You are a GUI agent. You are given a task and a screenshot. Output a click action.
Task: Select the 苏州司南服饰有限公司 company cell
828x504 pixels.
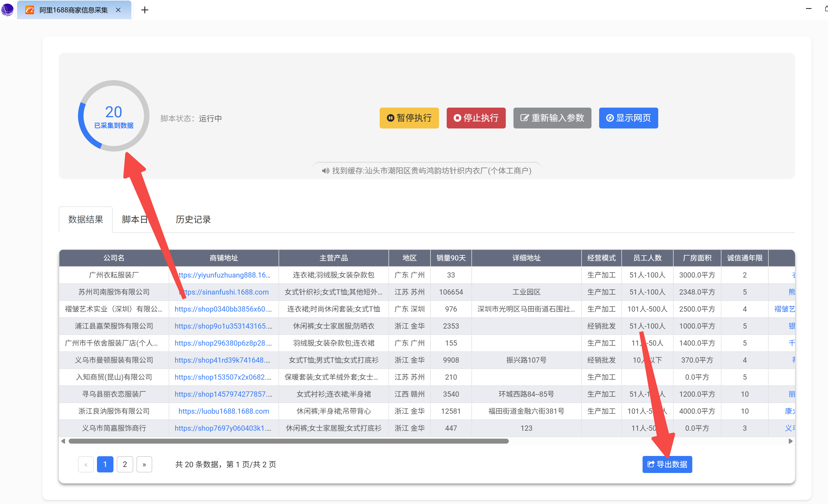point(114,292)
